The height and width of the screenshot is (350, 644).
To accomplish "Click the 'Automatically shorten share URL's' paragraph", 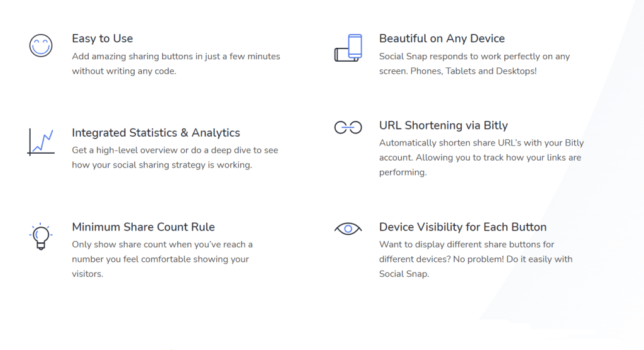I will 481,157.
